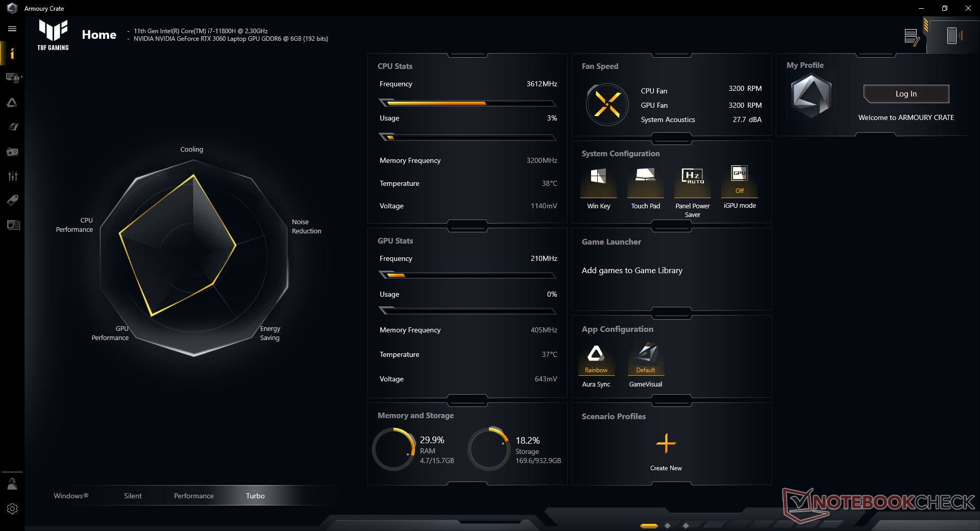Click the GPU Usage bar
The height and width of the screenshot is (531, 980).
coord(468,311)
